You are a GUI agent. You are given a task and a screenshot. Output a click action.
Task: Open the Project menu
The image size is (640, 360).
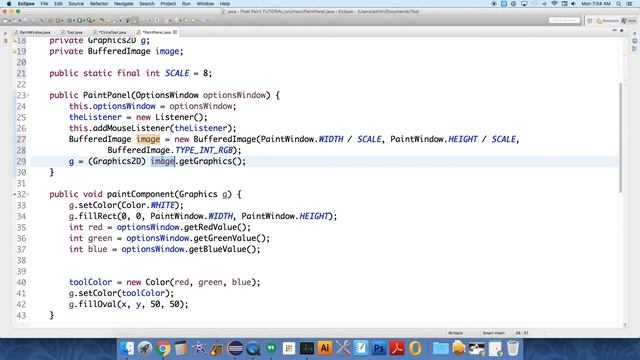coord(168,4)
